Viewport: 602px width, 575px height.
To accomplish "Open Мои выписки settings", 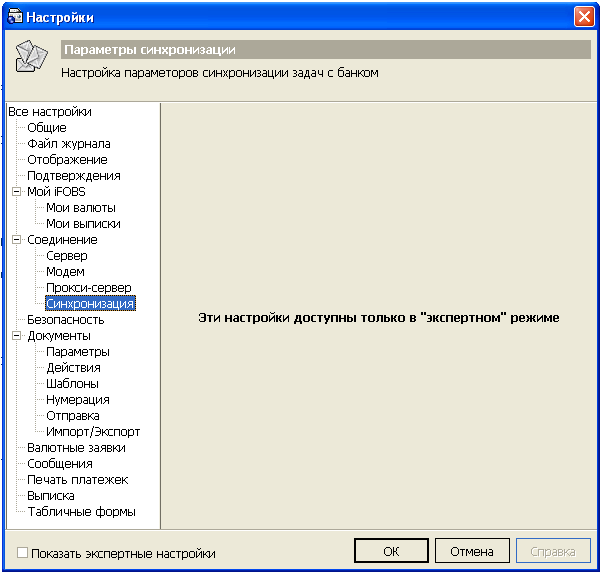I will [83, 223].
